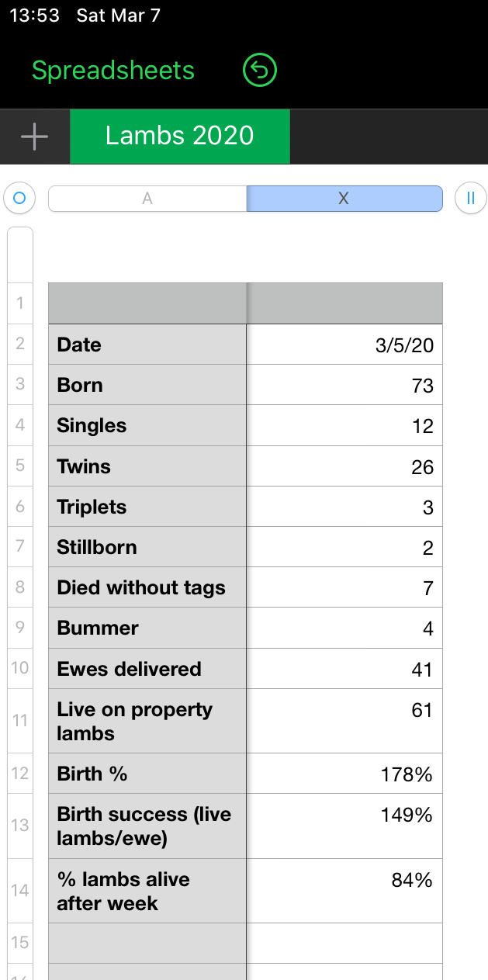Tap the Stillborn value cell
488x980 pixels.
coord(344,548)
